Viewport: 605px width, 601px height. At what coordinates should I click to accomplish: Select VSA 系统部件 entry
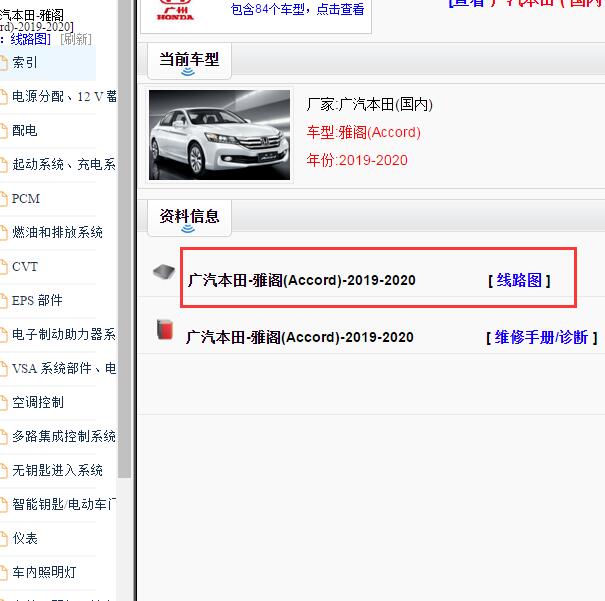coord(64,368)
